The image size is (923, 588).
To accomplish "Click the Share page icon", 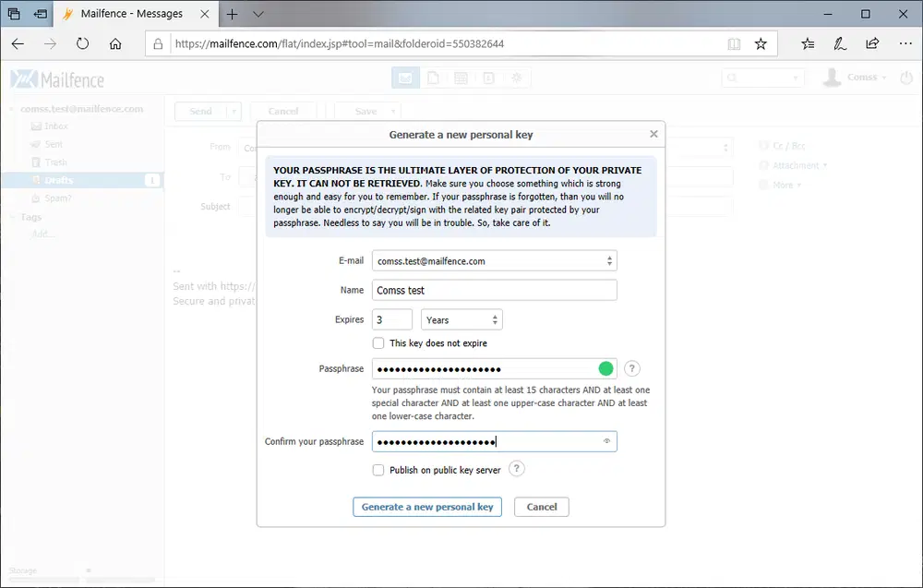I will point(872,43).
